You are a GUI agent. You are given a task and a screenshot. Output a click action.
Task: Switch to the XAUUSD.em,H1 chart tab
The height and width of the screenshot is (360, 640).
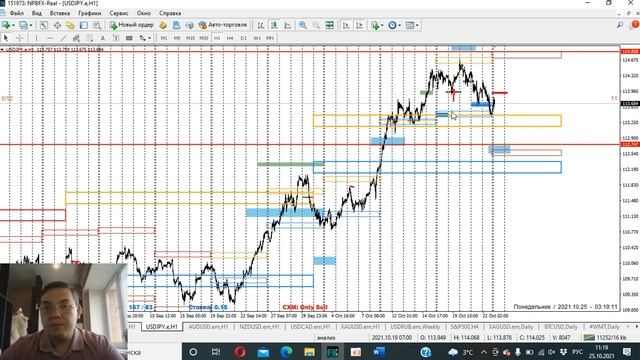click(x=360, y=327)
